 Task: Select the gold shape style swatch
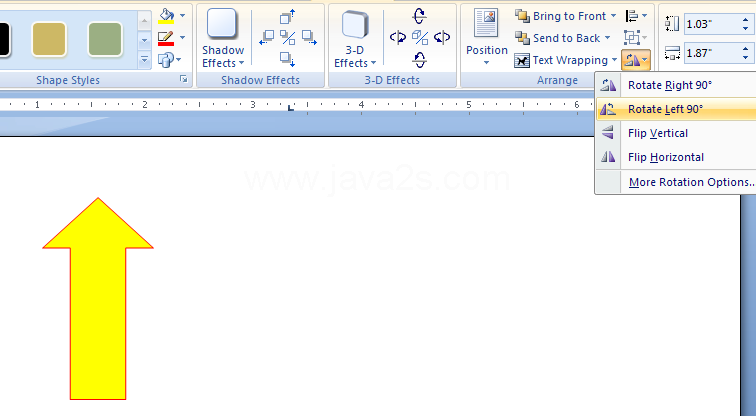point(49,39)
